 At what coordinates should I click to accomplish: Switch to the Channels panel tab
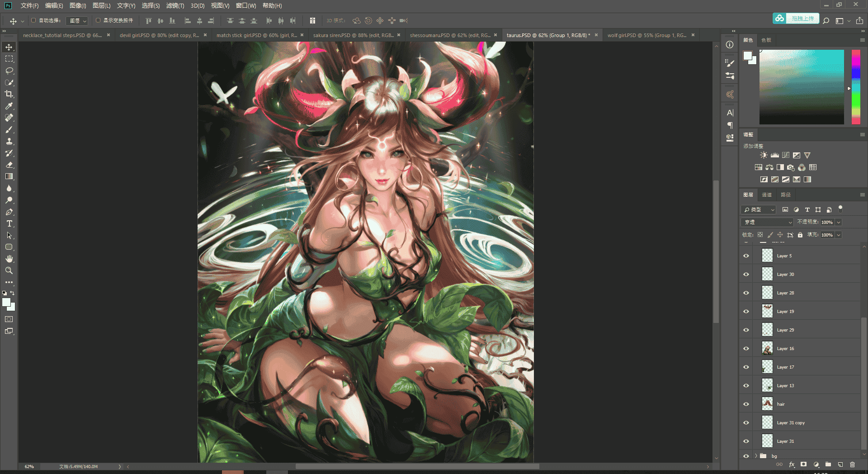pos(767,195)
